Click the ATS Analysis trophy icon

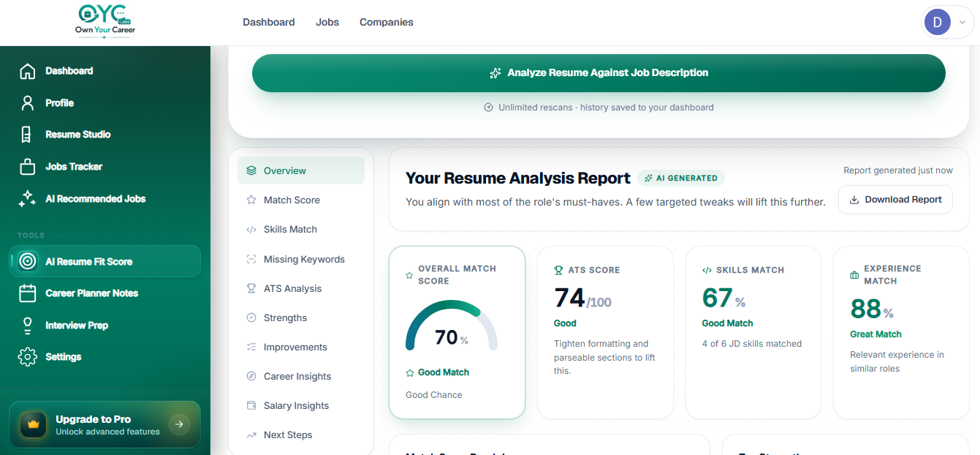[x=251, y=288]
